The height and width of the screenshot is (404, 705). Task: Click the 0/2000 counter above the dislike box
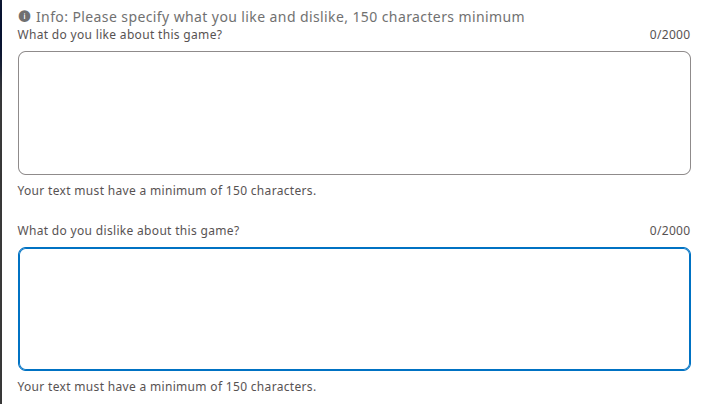point(669,231)
